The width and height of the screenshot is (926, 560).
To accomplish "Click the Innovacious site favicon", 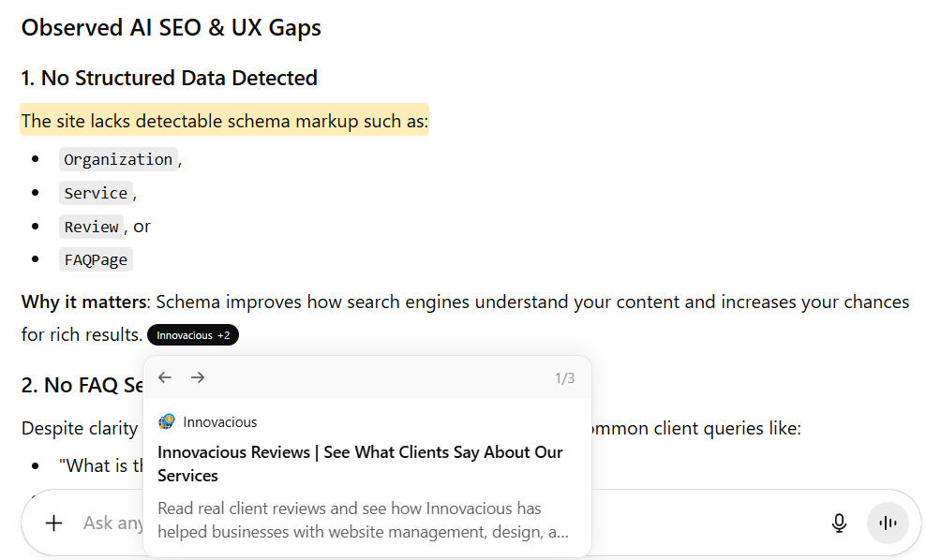I will [x=166, y=421].
